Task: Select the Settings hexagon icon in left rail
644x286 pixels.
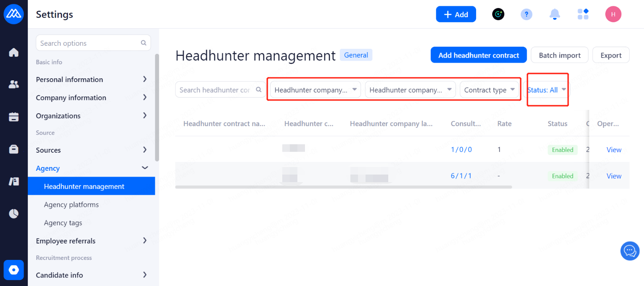Action: point(14,270)
